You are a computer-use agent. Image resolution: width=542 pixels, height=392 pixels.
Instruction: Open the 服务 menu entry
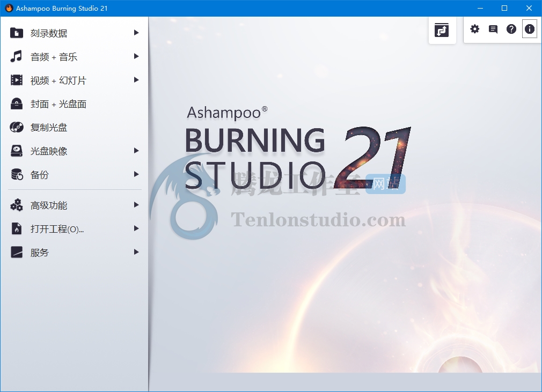[74, 252]
